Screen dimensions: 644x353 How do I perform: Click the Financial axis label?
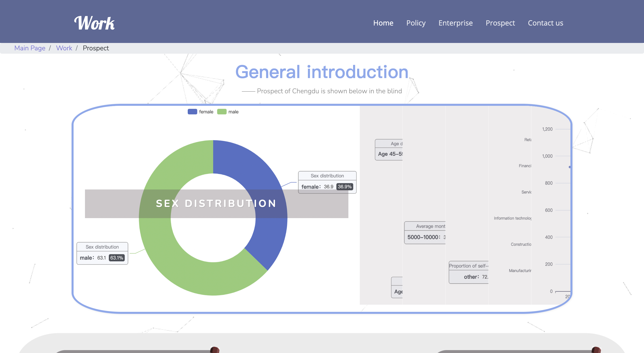(x=525, y=166)
